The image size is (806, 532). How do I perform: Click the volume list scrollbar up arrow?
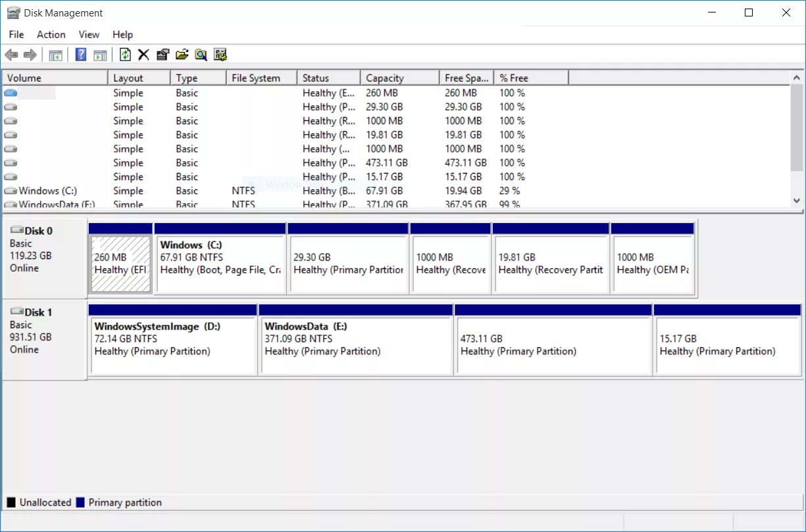(797, 78)
